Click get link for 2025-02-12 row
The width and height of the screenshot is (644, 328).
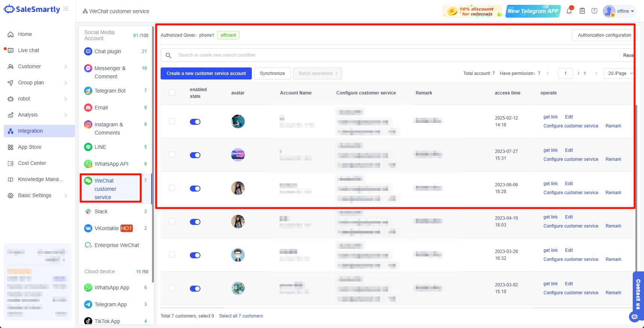[551, 117]
